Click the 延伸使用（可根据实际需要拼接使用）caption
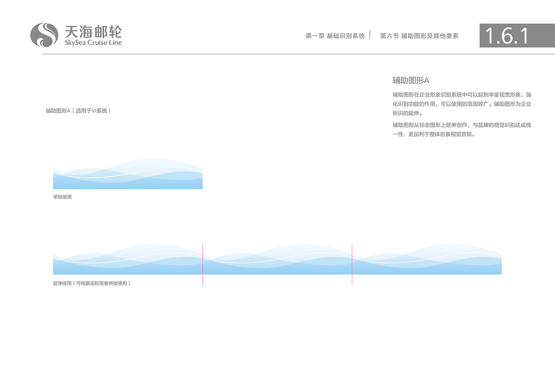This screenshot has width=555, height=392. click(92, 283)
